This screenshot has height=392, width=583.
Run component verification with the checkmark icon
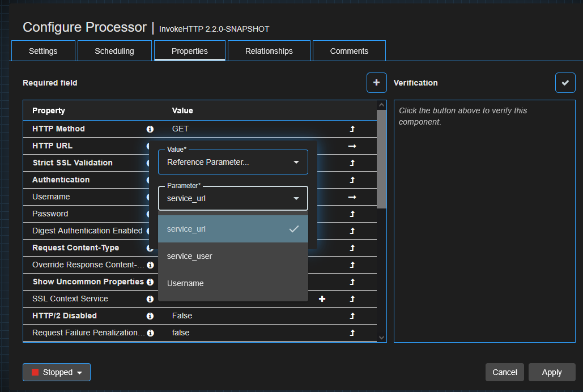pyautogui.click(x=565, y=82)
